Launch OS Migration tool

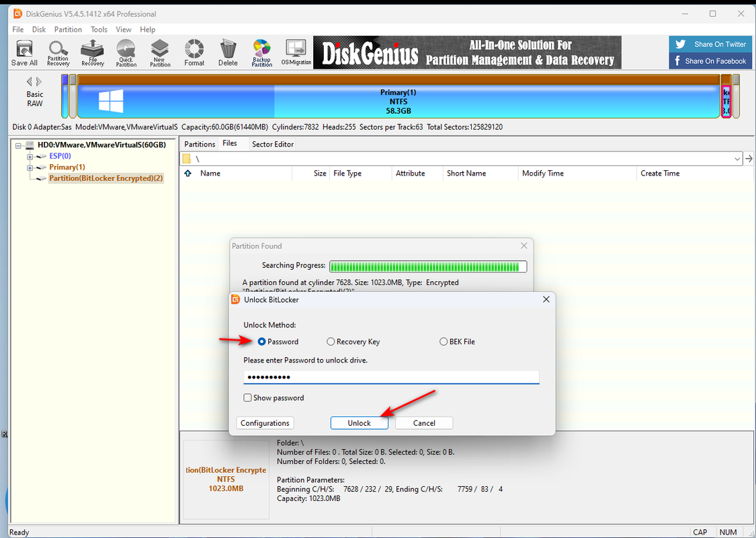pyautogui.click(x=296, y=53)
